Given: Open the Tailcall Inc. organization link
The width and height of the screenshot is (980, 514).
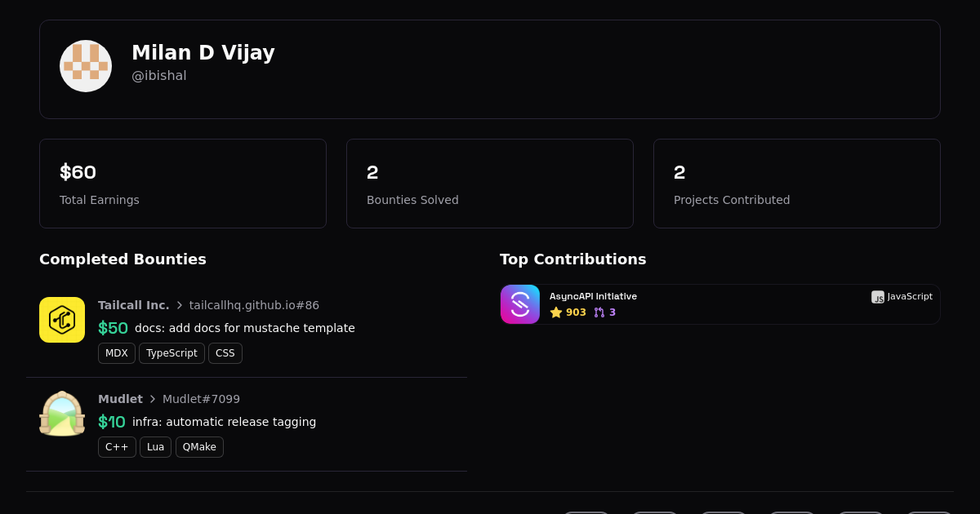Looking at the screenshot, I should 134,305.
